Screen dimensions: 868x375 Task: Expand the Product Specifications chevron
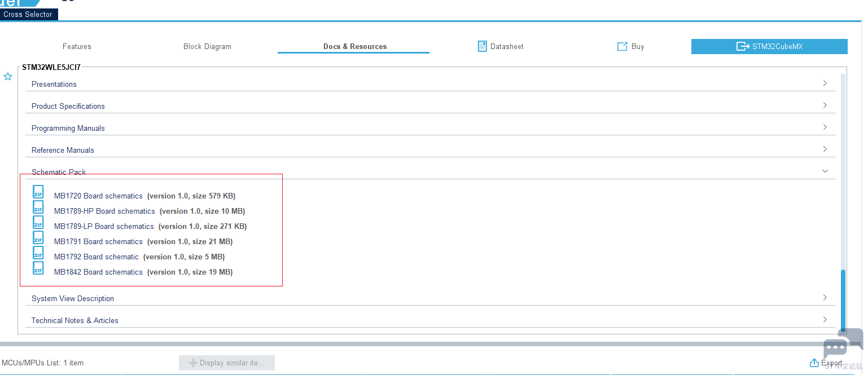[825, 105]
